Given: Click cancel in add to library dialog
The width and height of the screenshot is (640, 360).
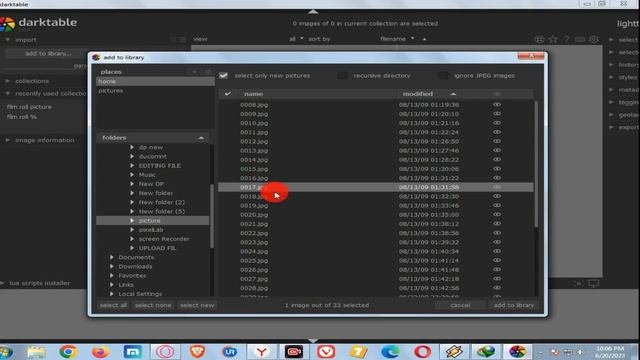Looking at the screenshot, I should pyautogui.click(x=460, y=305).
